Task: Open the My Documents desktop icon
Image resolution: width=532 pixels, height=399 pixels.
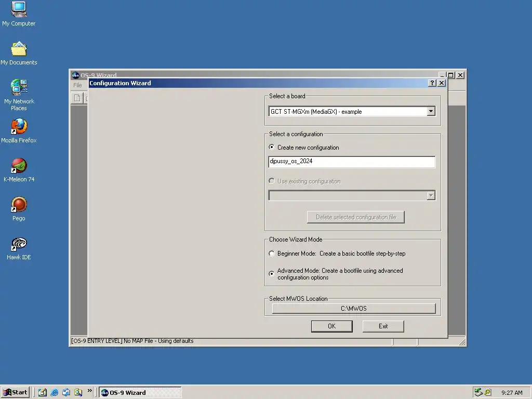Action: 19,53
